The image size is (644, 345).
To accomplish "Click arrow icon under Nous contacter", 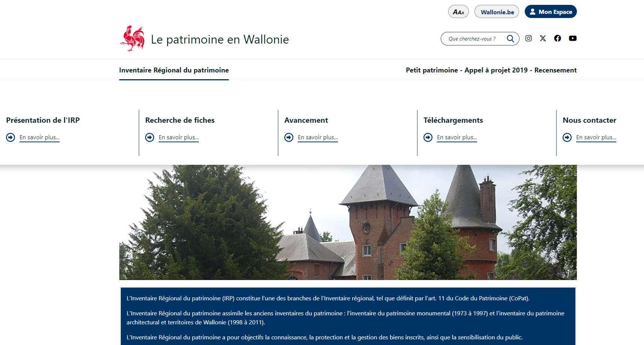I will pyautogui.click(x=567, y=137).
